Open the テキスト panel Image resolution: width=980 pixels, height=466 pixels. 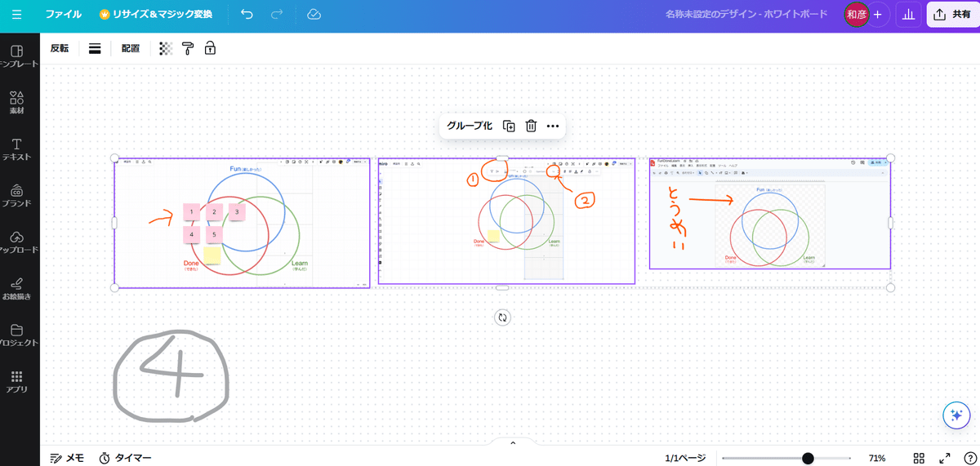17,149
